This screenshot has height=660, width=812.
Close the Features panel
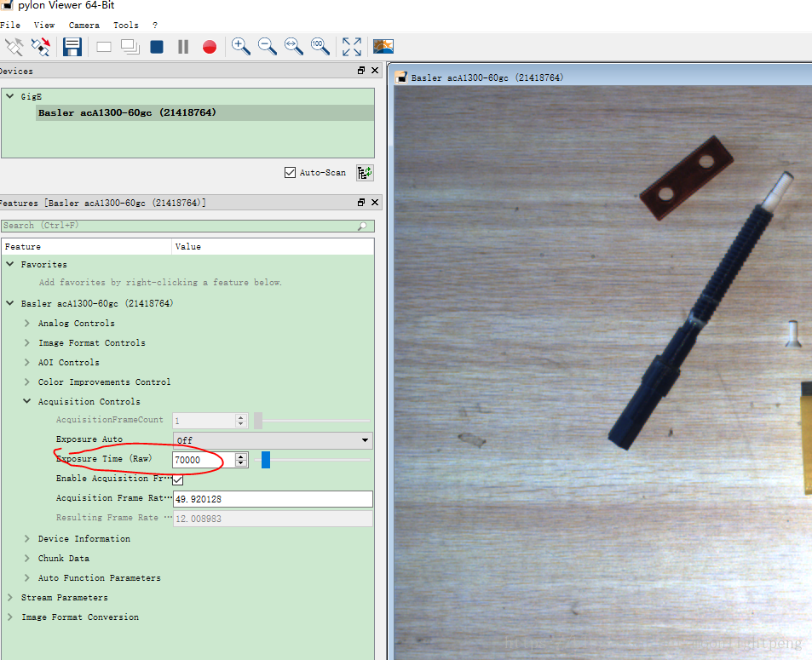(375, 203)
